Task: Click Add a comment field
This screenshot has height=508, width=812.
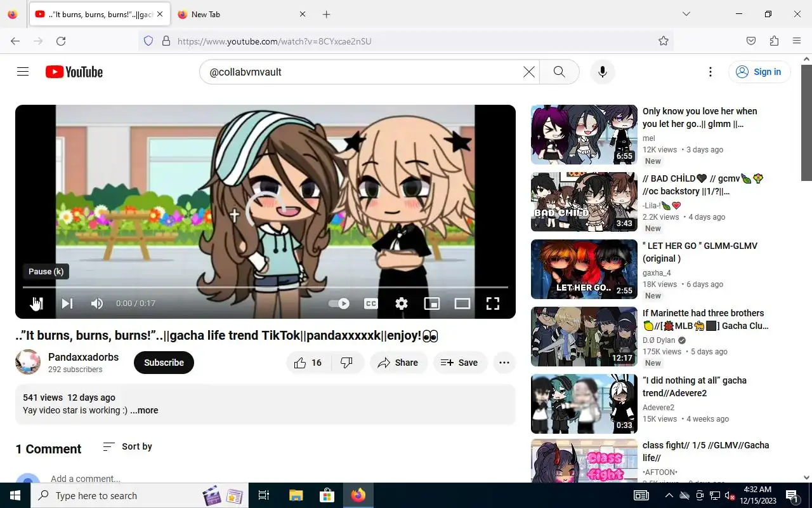Action: [86, 479]
